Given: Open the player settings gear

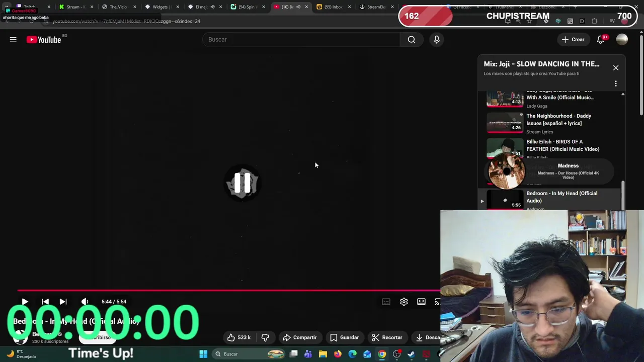Looking at the screenshot, I should [404, 302].
